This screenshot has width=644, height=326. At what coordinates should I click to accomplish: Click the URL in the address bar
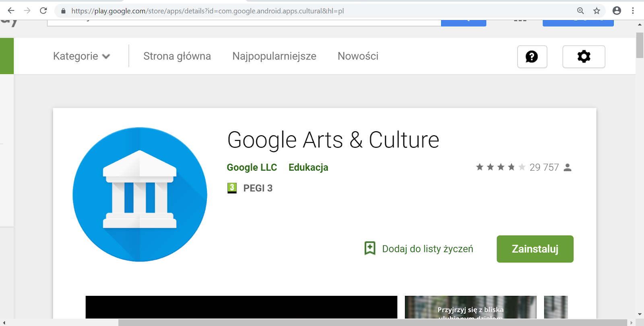coord(208,11)
